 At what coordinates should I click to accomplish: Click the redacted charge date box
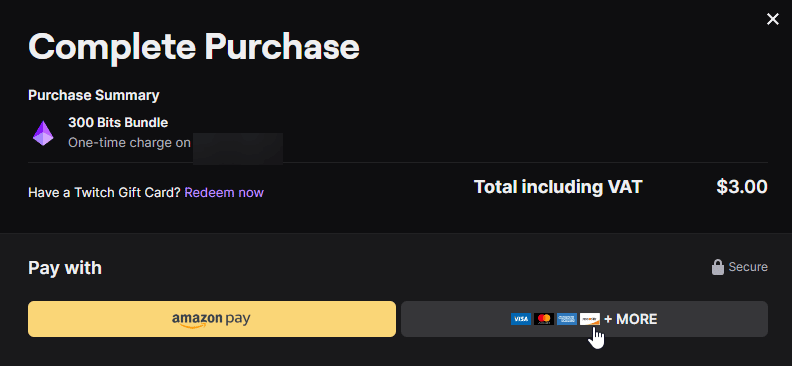click(x=238, y=148)
